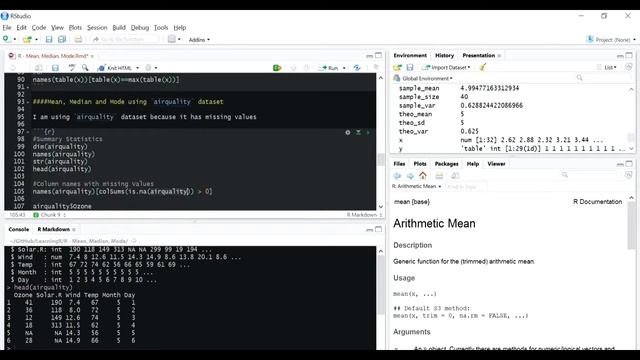Switch to the History tab
The image size is (640, 360).
[x=444, y=56]
